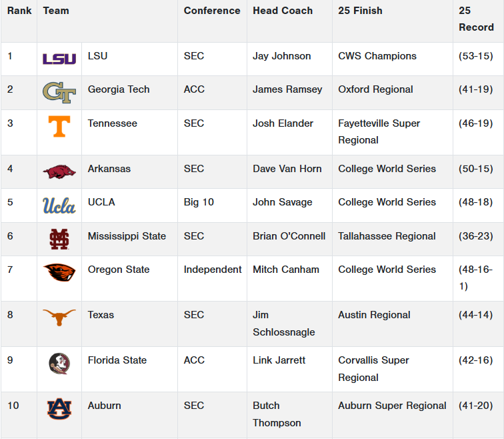The height and width of the screenshot is (439, 504).
Task: Select the Oregon State Beaver logo
Action: pos(59,272)
